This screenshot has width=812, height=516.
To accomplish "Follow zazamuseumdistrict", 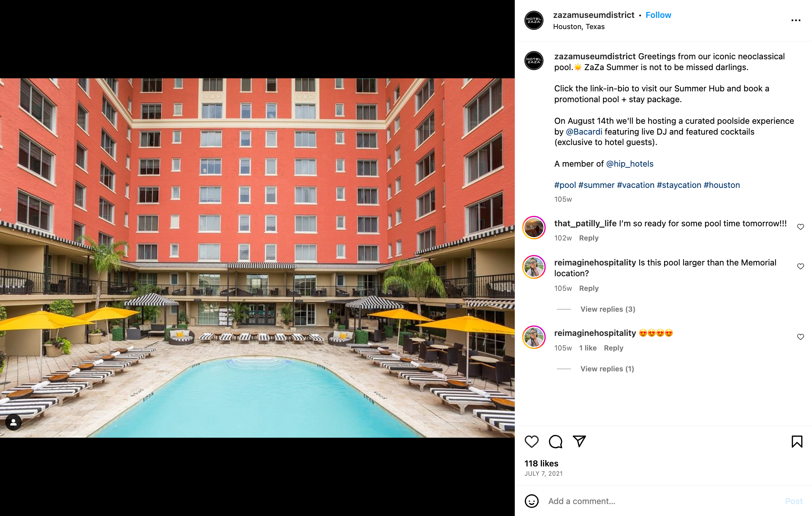I will click(658, 15).
